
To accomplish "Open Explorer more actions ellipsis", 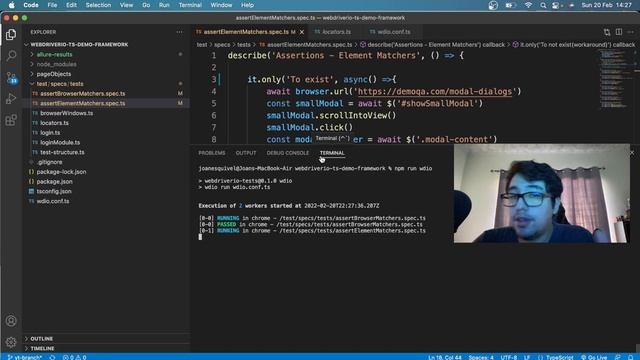I will [179, 32].
